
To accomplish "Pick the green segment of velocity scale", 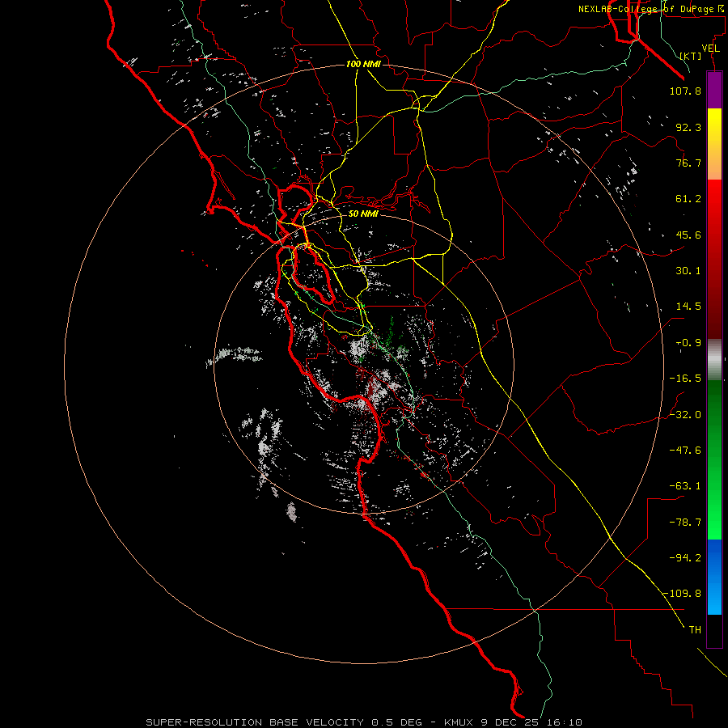I will [714, 459].
